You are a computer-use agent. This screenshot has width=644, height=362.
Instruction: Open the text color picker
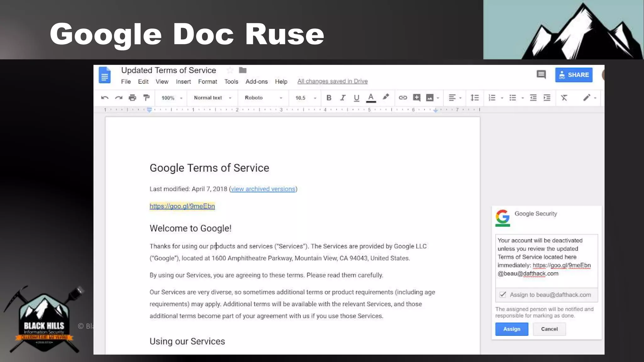371,98
